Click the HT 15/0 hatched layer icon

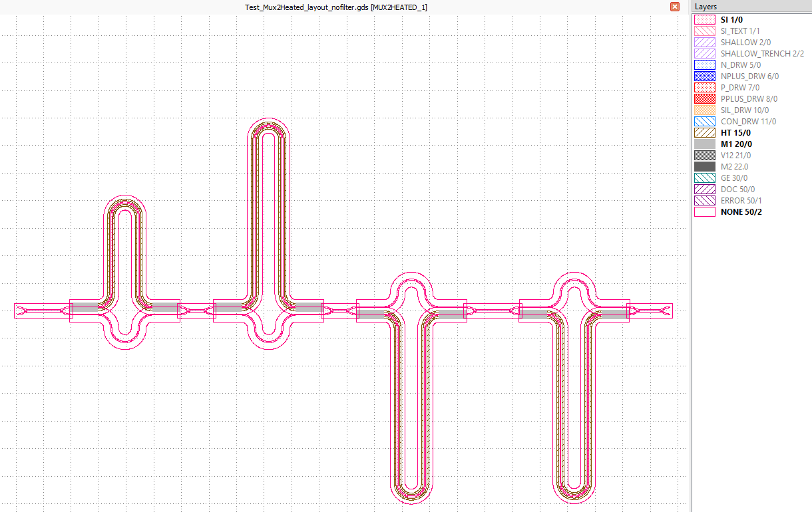tap(704, 133)
